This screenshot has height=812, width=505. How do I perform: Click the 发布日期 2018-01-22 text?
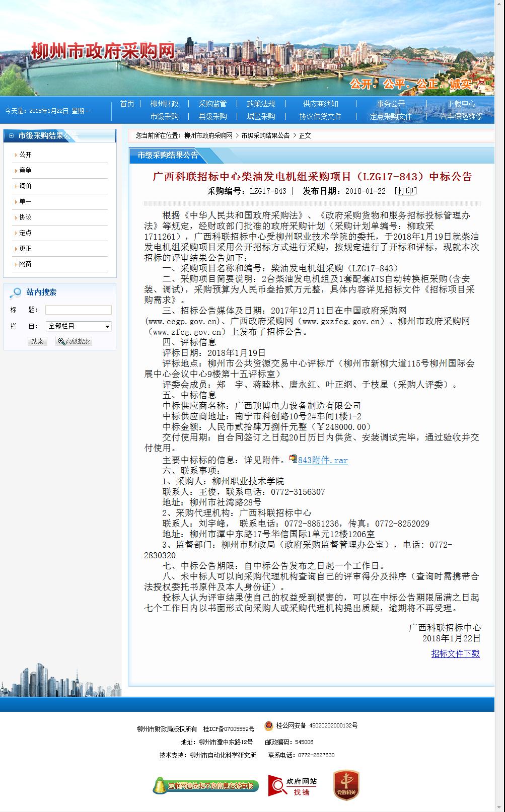344,191
